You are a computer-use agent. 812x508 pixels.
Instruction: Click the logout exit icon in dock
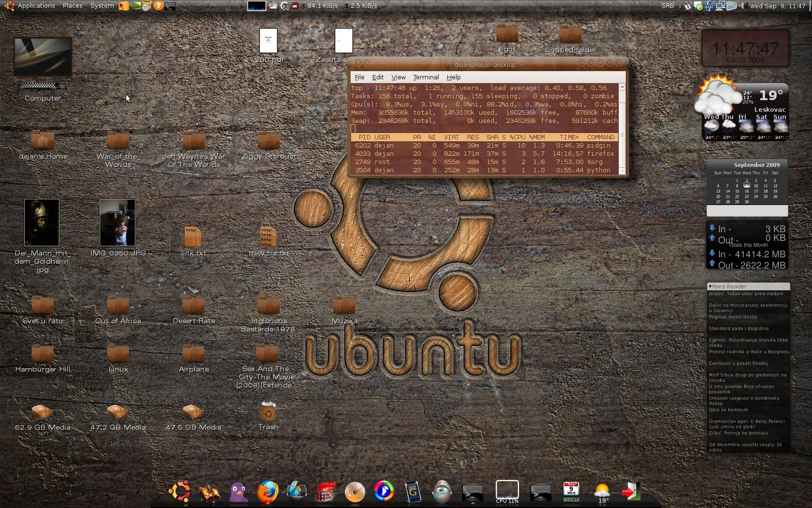(x=631, y=492)
